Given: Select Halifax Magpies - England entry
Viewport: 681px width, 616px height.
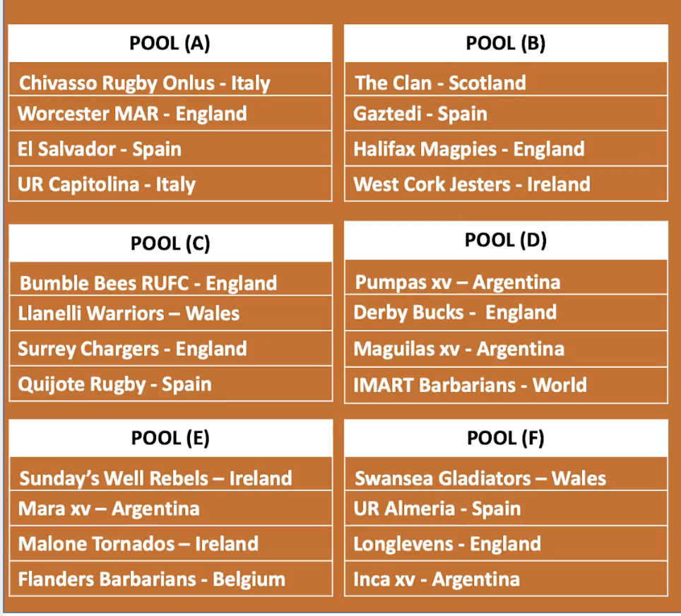Looking at the screenshot, I should click(506, 148).
